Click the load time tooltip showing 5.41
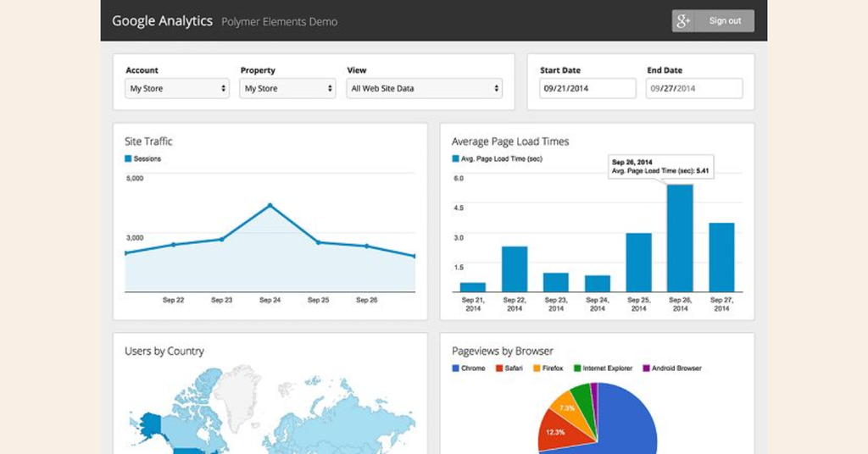 pyautogui.click(x=661, y=167)
